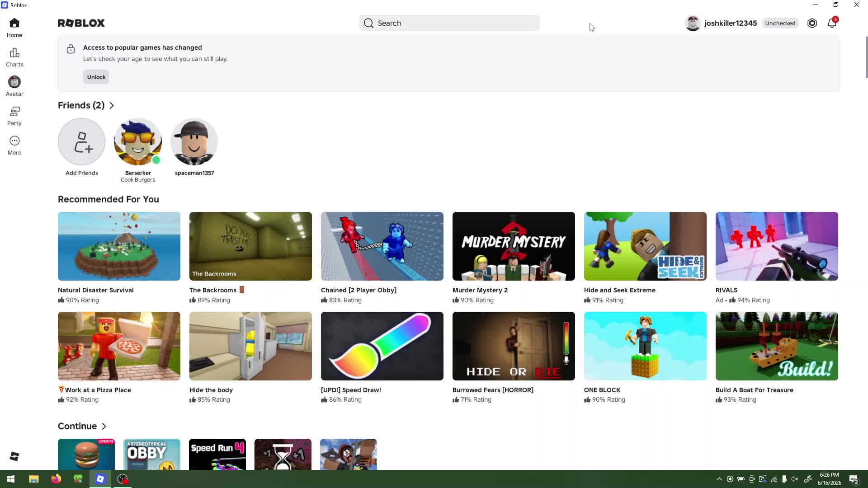Launch Firefox from the taskbar
Image resolution: width=868 pixels, height=488 pixels.
pos(56,479)
